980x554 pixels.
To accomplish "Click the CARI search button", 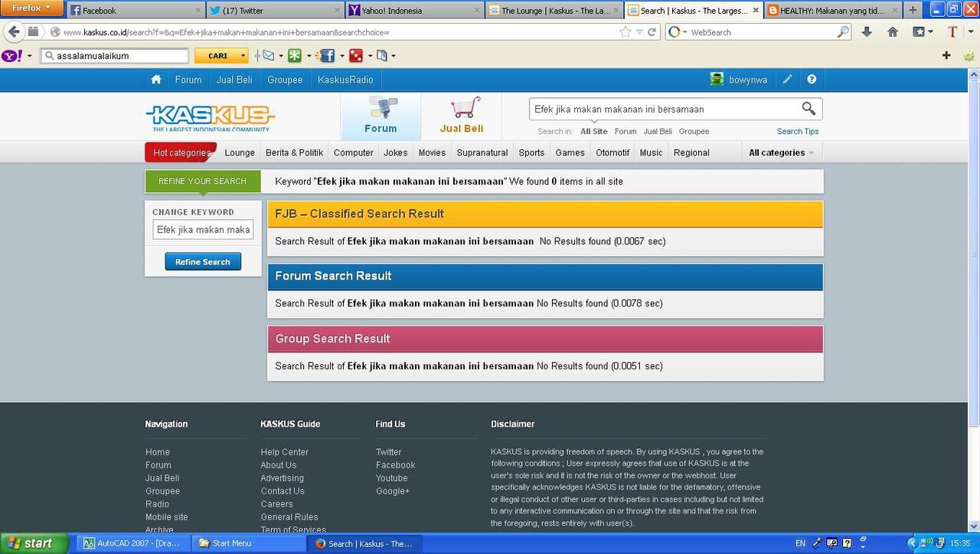I will (217, 56).
